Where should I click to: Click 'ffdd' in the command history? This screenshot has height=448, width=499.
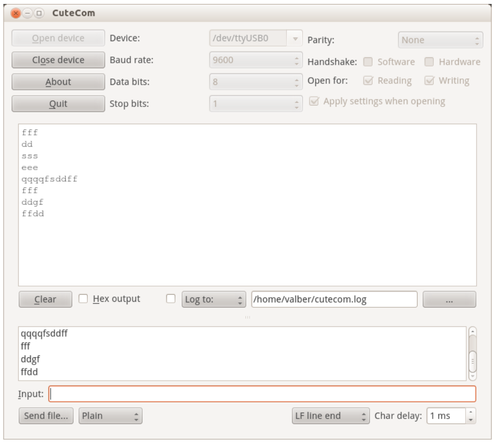click(x=29, y=372)
